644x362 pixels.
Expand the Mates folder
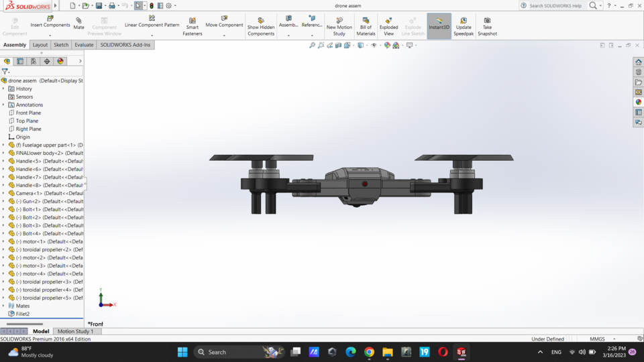[4, 306]
